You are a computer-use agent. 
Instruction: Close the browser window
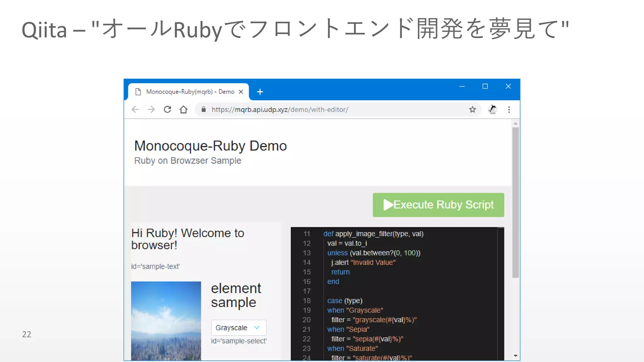pyautogui.click(x=508, y=86)
